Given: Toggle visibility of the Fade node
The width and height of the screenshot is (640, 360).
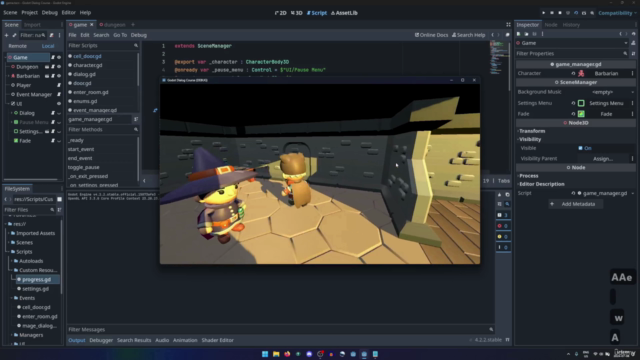Looking at the screenshot, I should (59, 141).
